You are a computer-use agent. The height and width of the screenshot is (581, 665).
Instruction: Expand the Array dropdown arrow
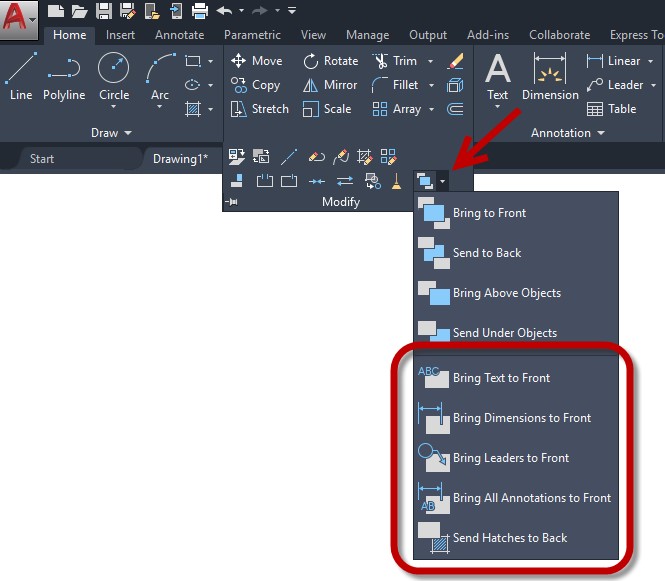click(431, 109)
